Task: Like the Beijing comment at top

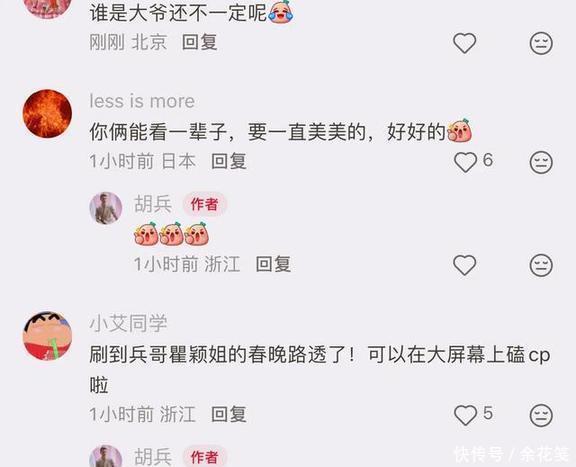Action: click(x=465, y=43)
